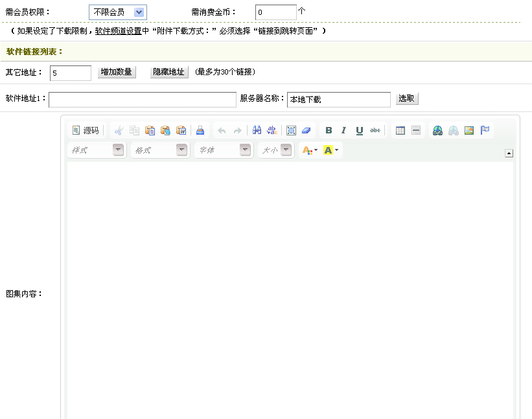Click the Paste icon in editor toolbar

pos(150,130)
